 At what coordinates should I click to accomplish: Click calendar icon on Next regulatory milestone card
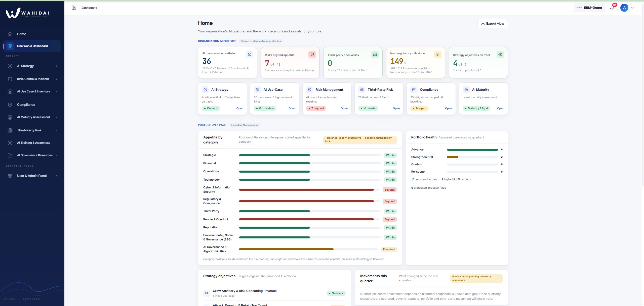(438, 55)
